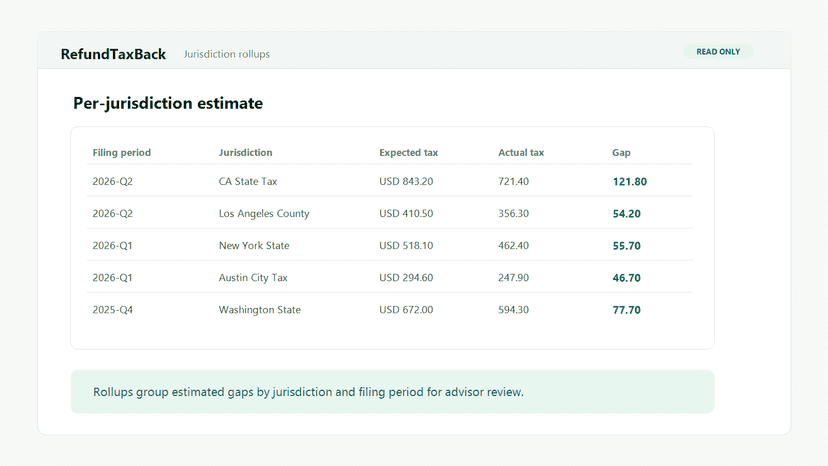The width and height of the screenshot is (828, 466).
Task: Click actual tax 356.30
Action: (513, 213)
